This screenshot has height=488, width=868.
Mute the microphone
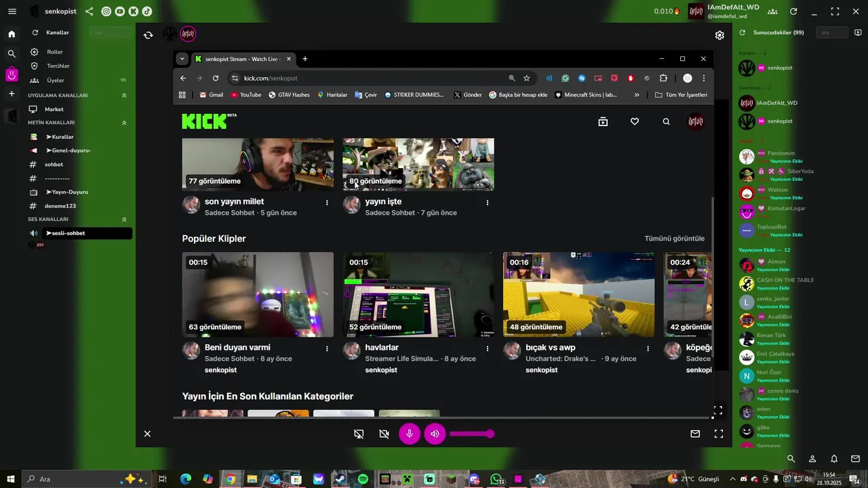click(x=410, y=434)
